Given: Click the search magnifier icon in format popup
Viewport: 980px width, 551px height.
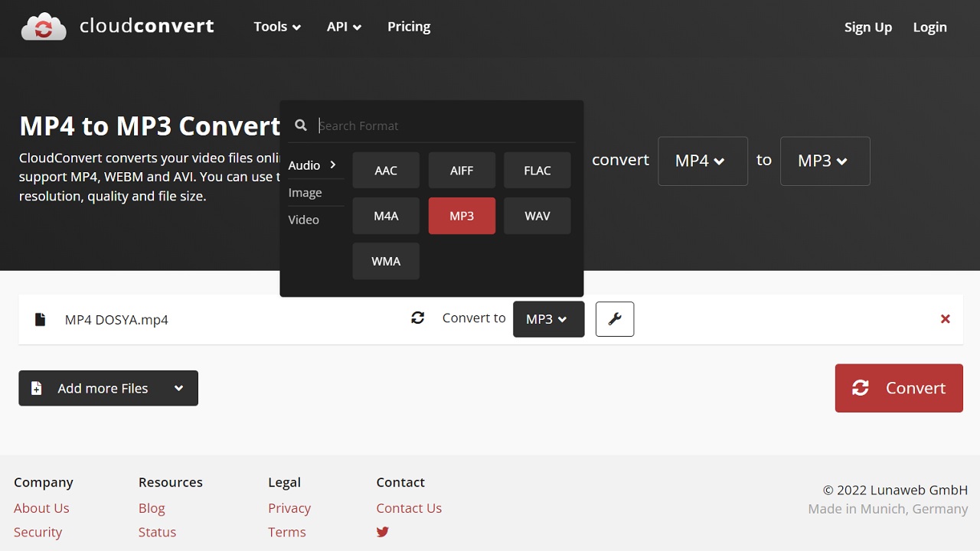Looking at the screenshot, I should click(301, 126).
